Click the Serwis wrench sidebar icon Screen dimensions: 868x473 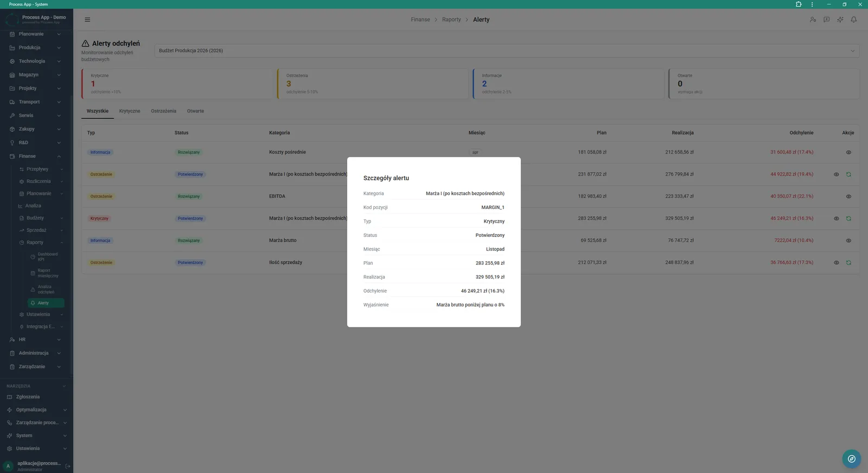[12, 116]
